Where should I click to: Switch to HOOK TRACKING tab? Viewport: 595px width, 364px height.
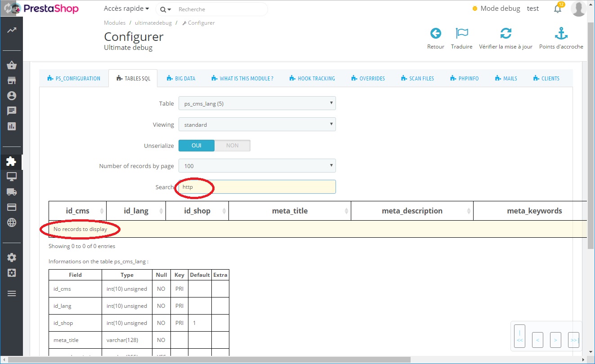tap(312, 78)
